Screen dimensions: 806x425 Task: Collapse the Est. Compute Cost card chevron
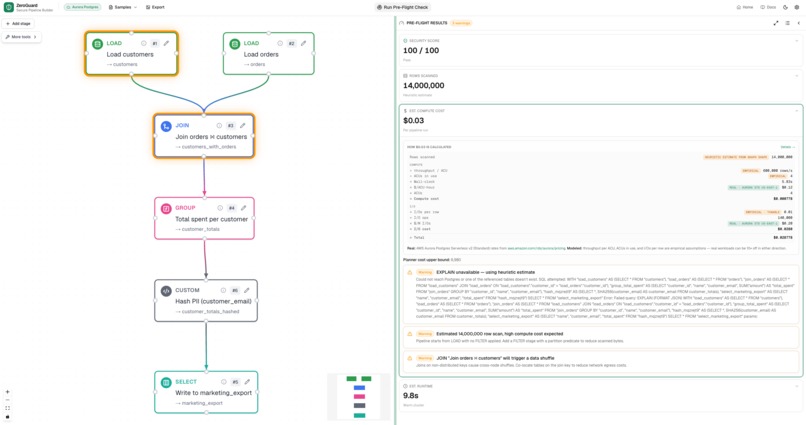797,110
